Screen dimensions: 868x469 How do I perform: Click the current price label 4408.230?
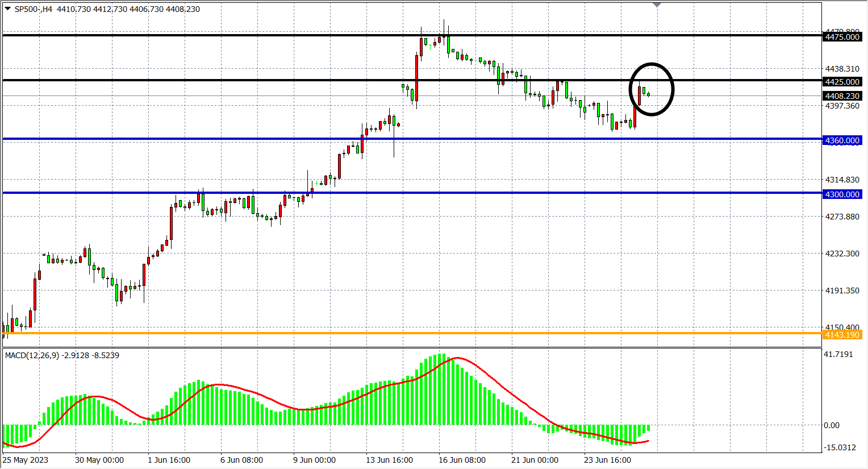[x=842, y=96]
